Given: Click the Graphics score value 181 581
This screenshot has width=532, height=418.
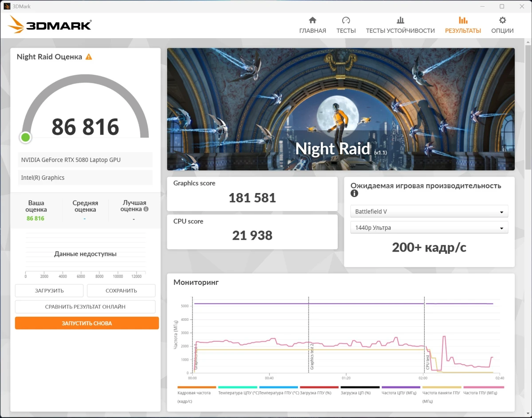Looking at the screenshot, I should point(252,197).
